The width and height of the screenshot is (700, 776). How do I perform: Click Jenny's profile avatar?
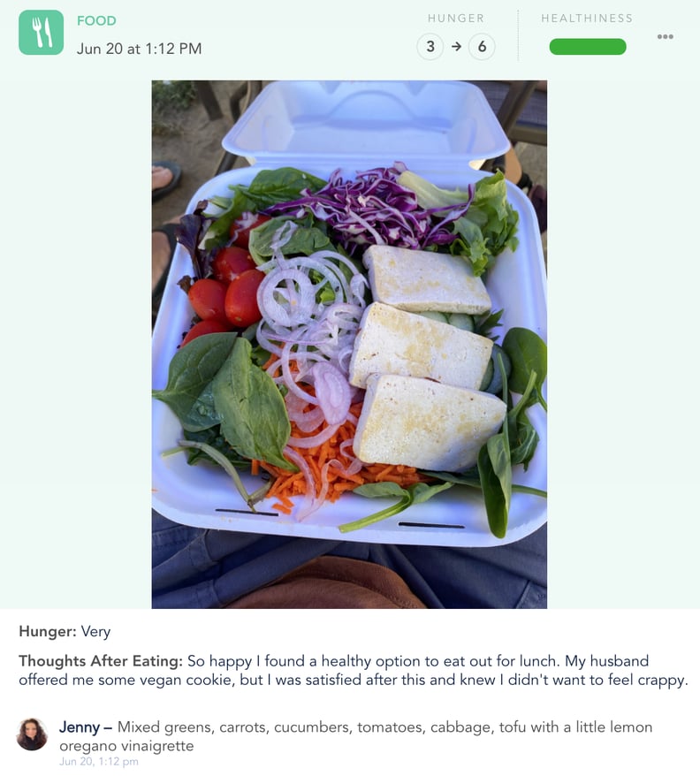32,734
